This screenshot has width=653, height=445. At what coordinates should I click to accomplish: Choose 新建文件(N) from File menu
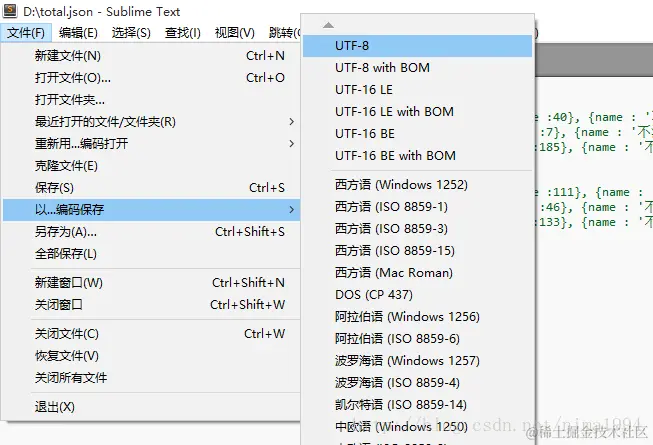(x=151, y=55)
